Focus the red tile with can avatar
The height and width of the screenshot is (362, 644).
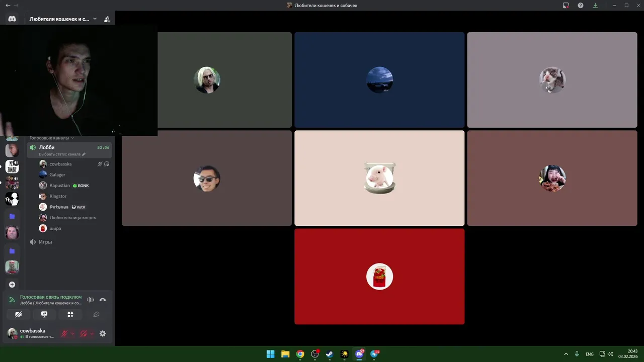tap(379, 277)
